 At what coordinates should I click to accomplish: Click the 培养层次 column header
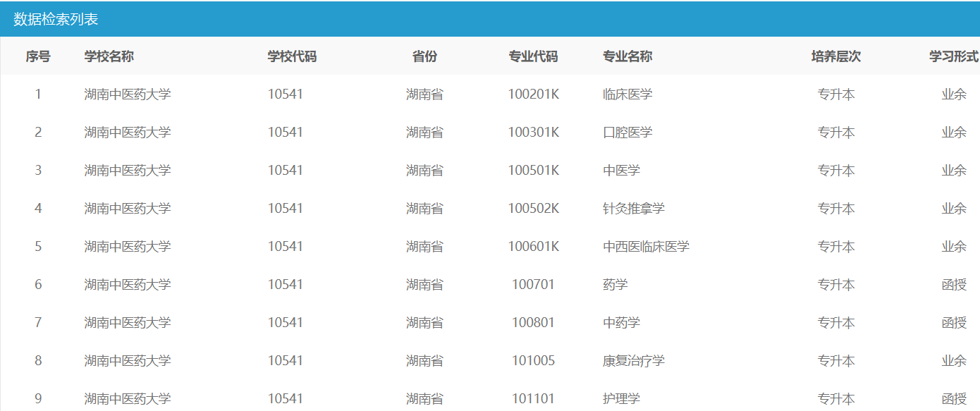pos(835,56)
